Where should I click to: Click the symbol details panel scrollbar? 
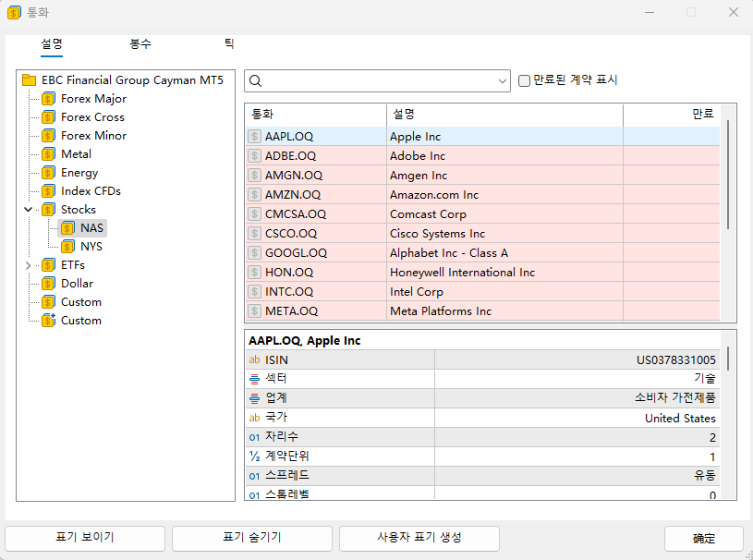click(728, 359)
